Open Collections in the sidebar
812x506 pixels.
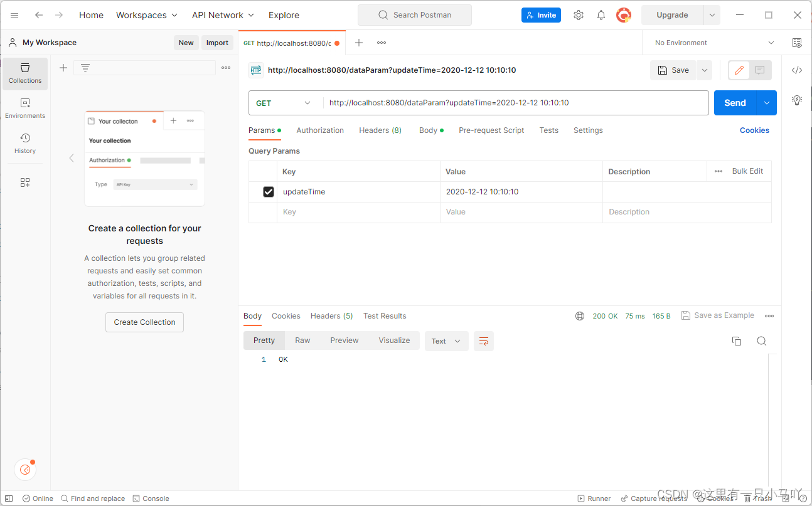click(25, 74)
